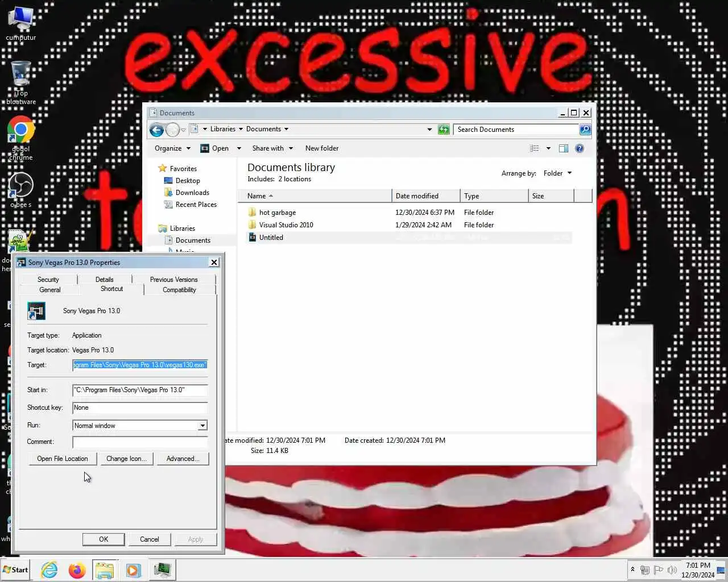Open the dropdown arrow next to Open
The height and width of the screenshot is (582, 728).
pos(239,148)
